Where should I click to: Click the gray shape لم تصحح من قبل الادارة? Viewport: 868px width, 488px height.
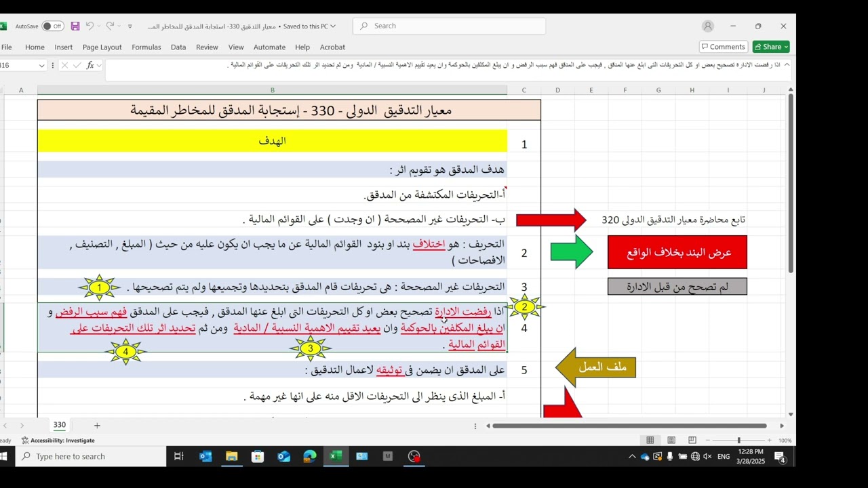(677, 287)
